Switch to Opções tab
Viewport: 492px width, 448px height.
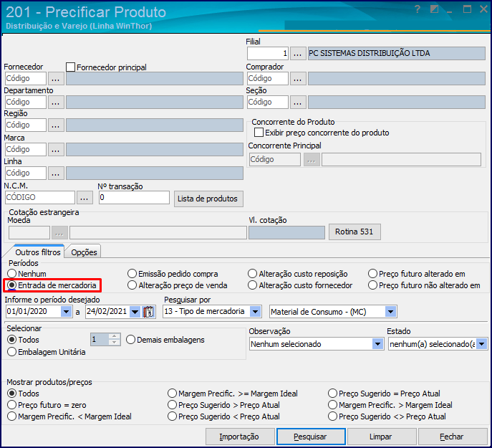coord(84,252)
